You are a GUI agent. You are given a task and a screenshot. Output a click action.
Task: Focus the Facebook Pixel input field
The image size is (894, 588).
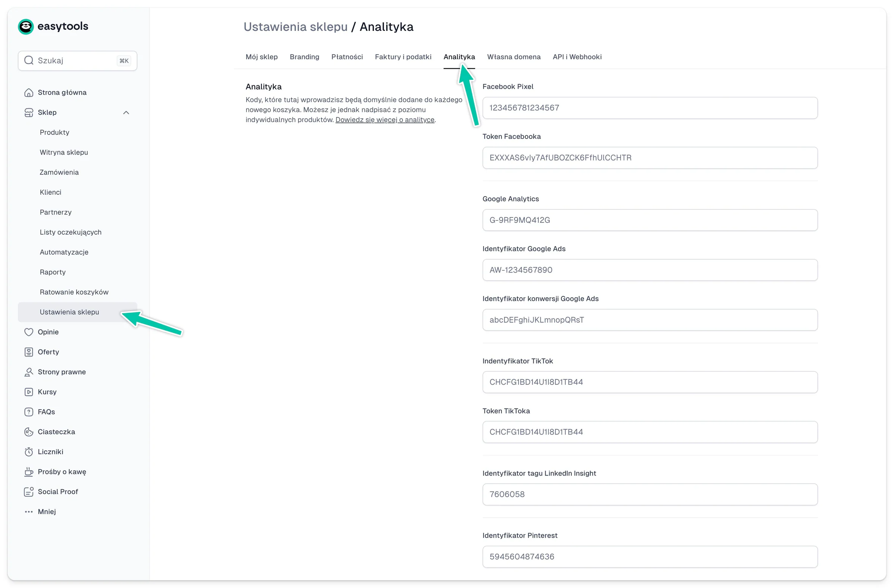point(650,108)
